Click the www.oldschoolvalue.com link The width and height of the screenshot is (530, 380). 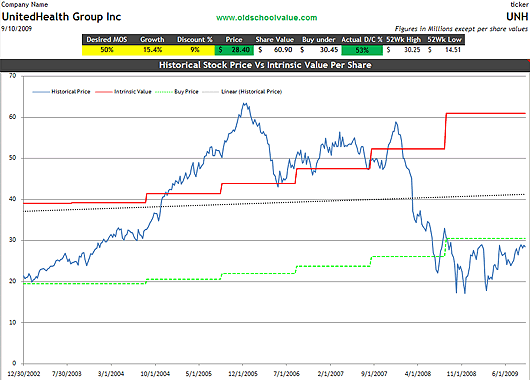click(x=266, y=18)
